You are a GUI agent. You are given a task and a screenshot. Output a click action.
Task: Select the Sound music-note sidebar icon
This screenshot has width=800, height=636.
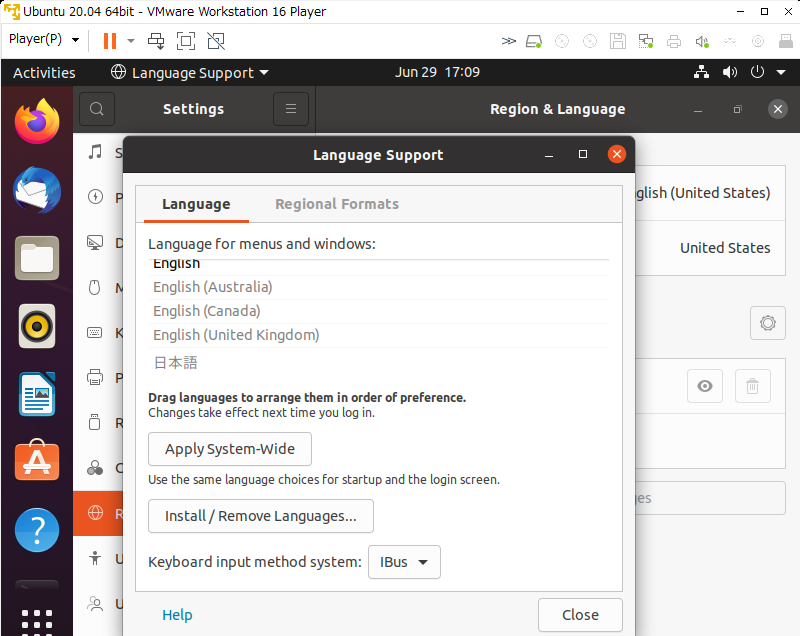(95, 152)
